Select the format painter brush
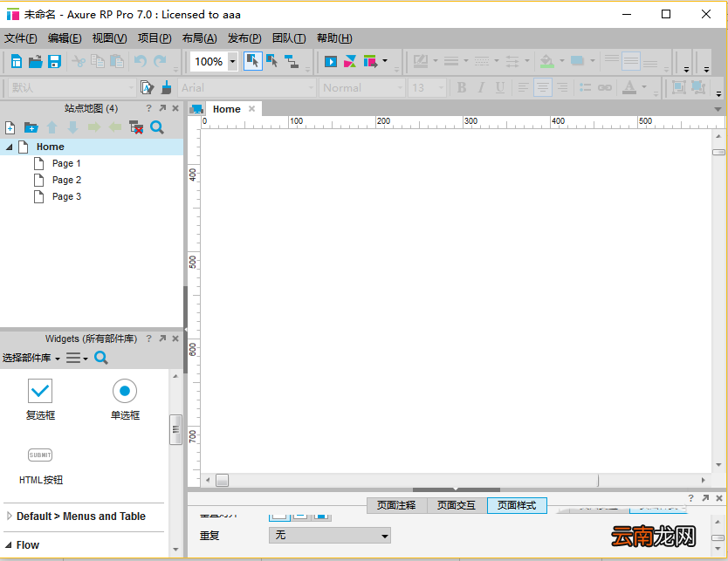This screenshot has width=728, height=561. click(166, 87)
